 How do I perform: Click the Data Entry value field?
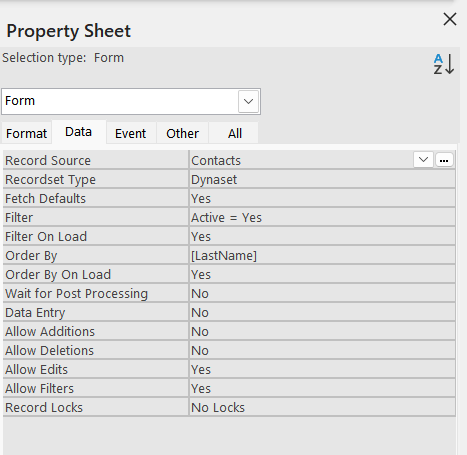322,312
